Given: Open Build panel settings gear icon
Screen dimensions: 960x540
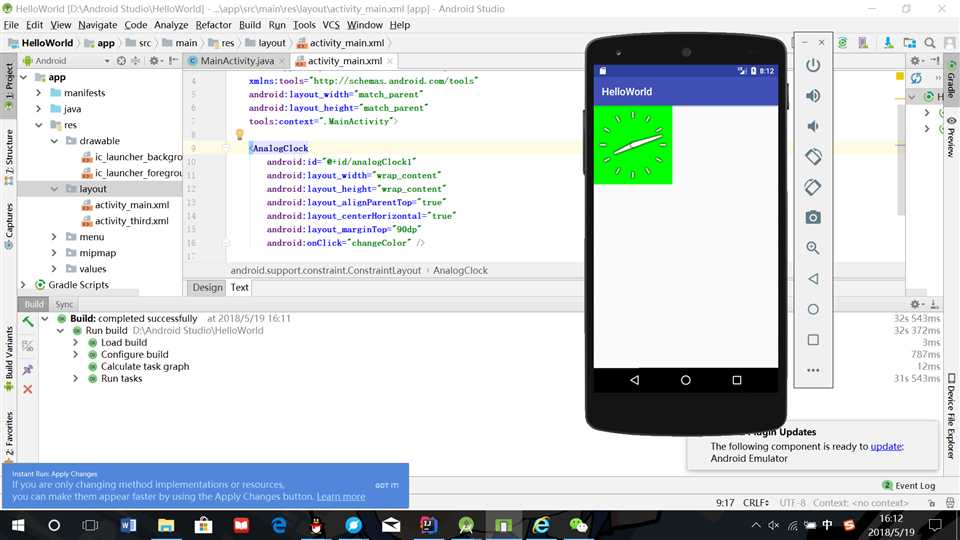Looking at the screenshot, I should 915,304.
